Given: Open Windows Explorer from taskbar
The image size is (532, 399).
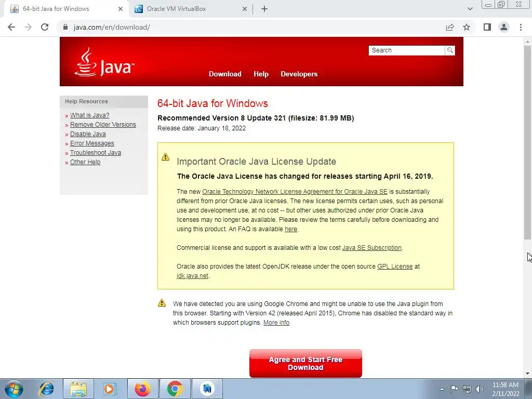Looking at the screenshot, I should pyautogui.click(x=78, y=389).
